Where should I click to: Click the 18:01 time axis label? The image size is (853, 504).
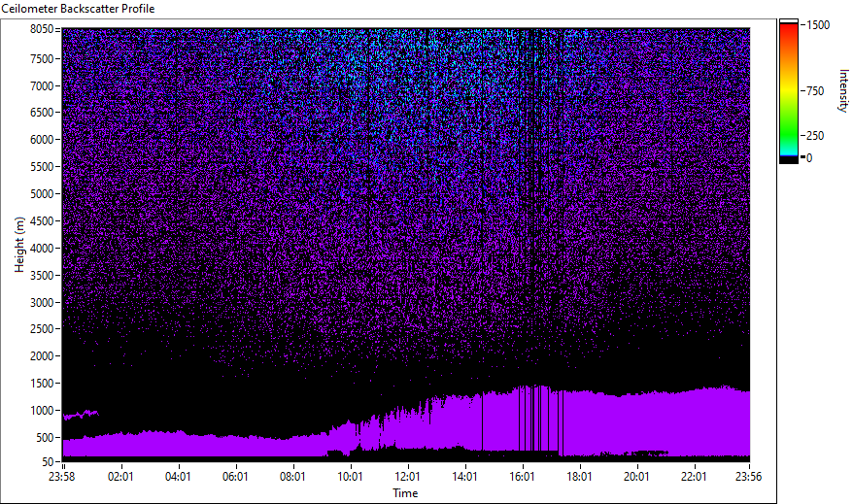click(579, 477)
